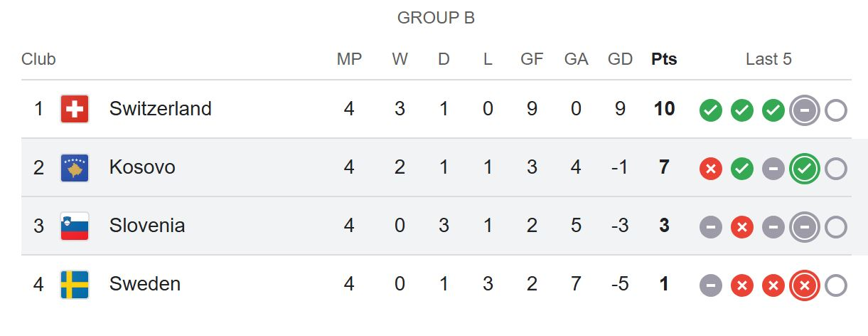Click the Pts column header
868x336 pixels.
tap(664, 59)
